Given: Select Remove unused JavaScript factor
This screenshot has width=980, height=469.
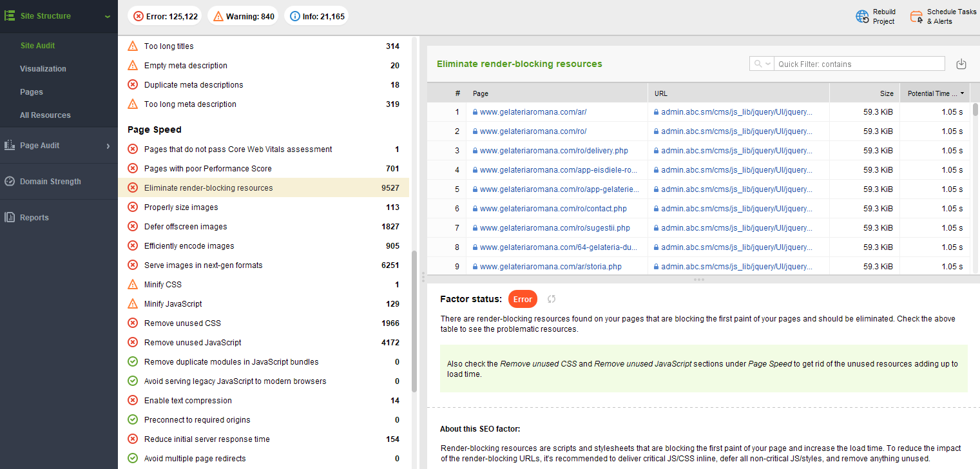Looking at the screenshot, I should click(x=193, y=343).
